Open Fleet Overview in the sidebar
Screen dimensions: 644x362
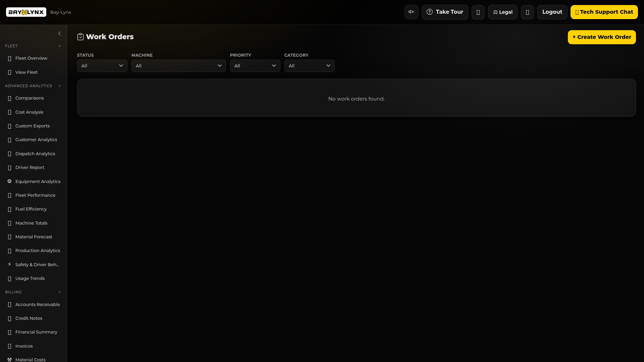point(31,58)
